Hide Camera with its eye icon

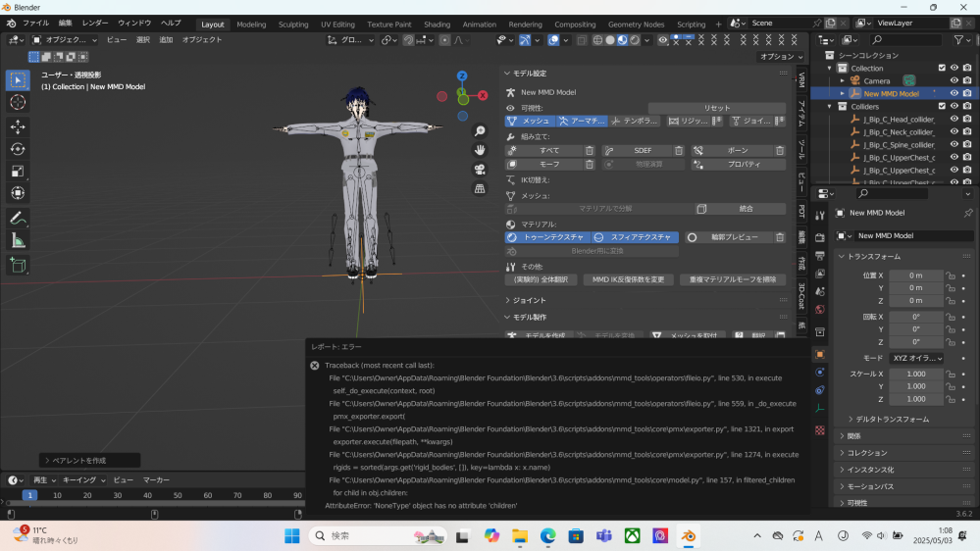click(954, 80)
